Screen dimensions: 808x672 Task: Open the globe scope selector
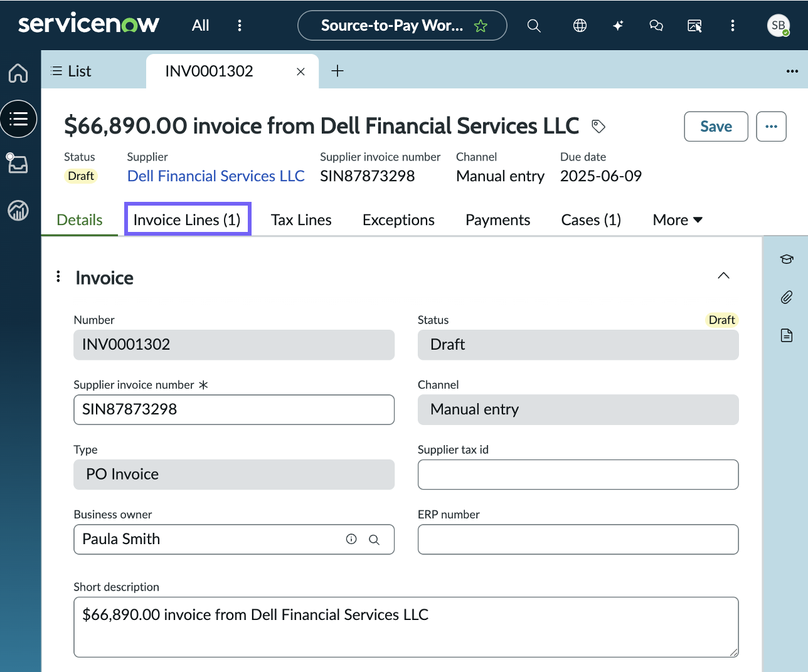pos(580,26)
